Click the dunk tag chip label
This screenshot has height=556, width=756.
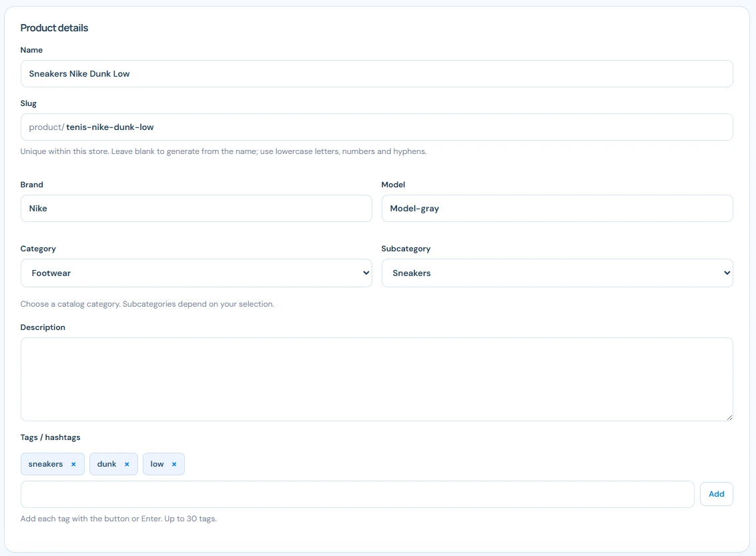pos(107,464)
